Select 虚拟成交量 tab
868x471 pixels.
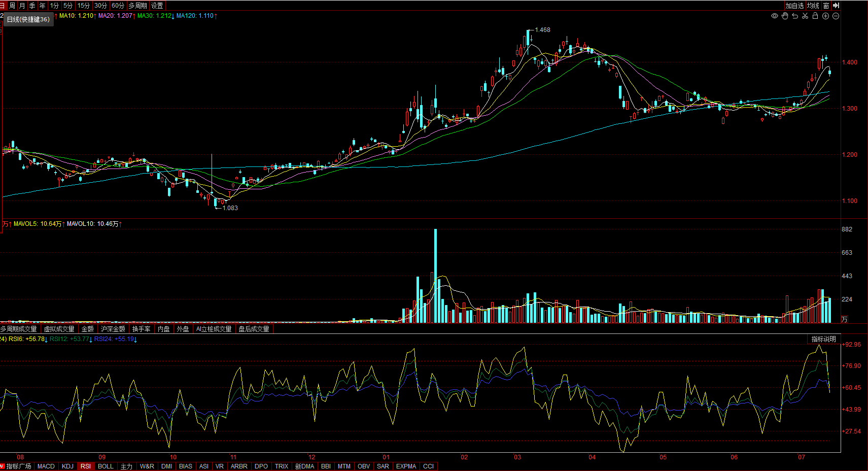tap(59, 329)
